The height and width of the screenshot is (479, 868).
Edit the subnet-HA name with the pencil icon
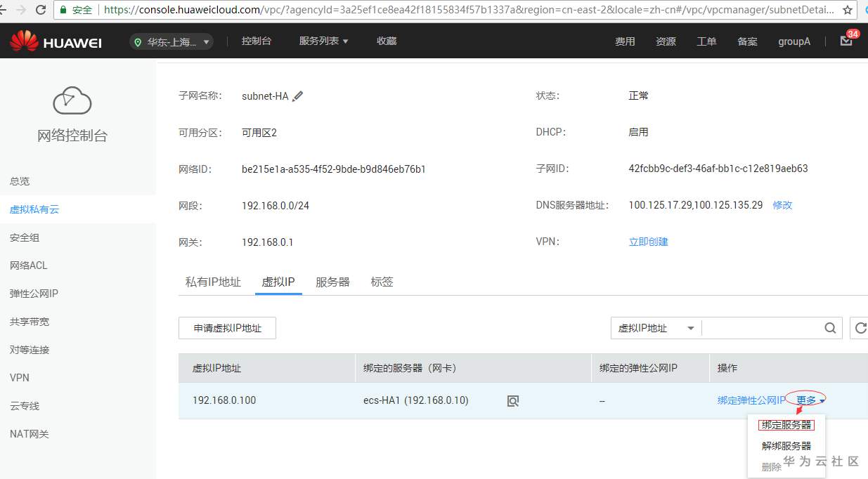point(297,96)
